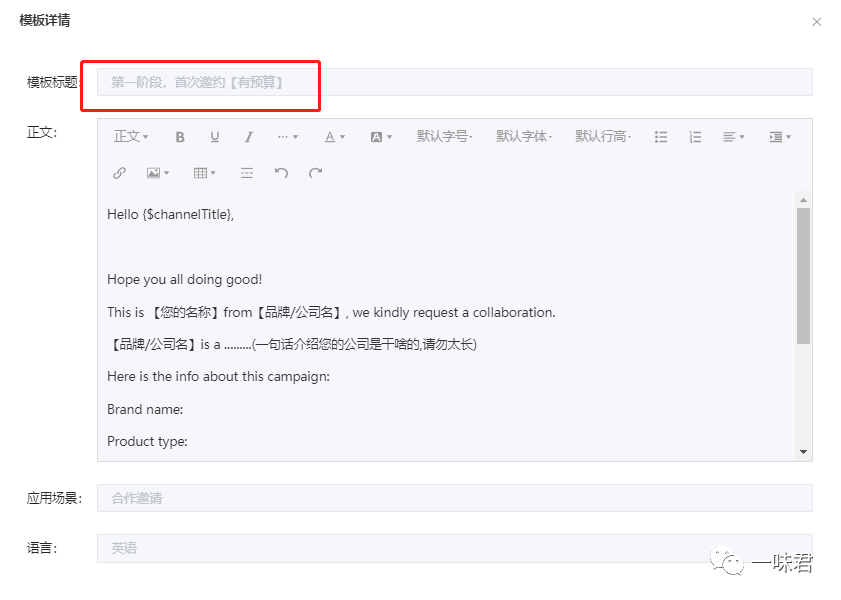Open the text alignment dropdown

[x=733, y=137]
